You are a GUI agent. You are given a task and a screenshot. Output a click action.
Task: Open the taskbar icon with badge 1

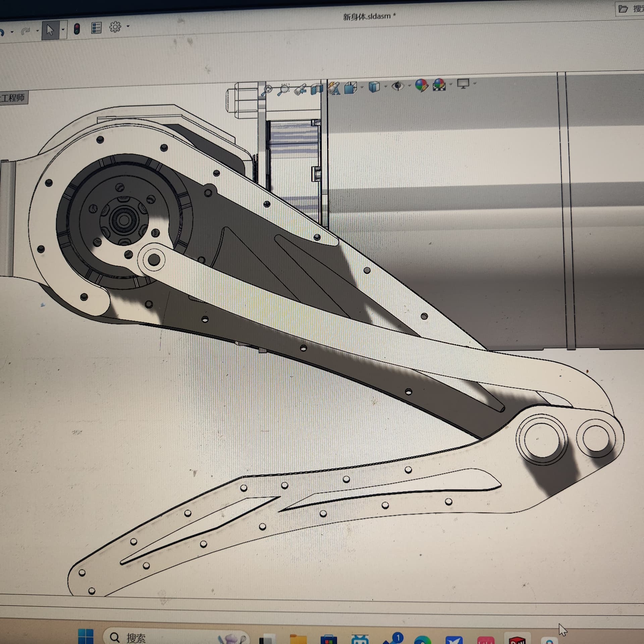coord(393,639)
